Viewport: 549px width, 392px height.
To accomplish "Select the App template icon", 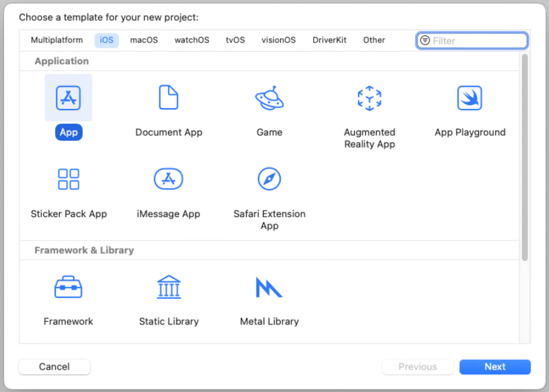I will point(68,98).
